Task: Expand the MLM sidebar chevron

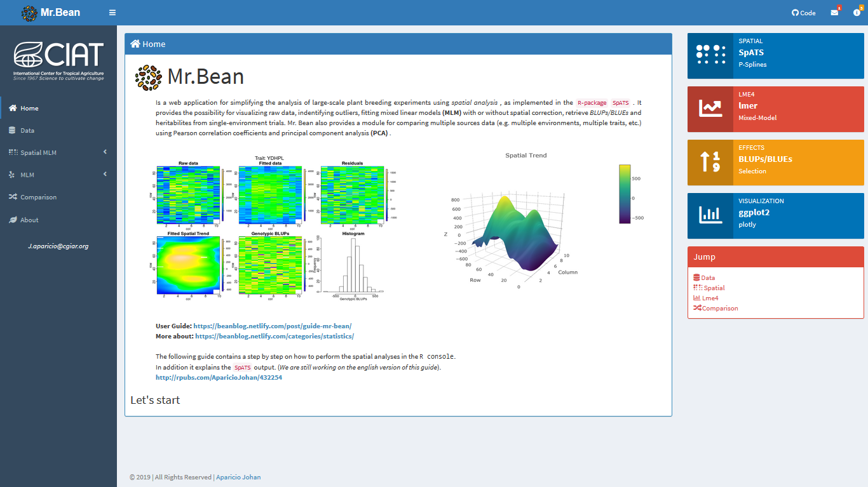Action: (x=105, y=175)
